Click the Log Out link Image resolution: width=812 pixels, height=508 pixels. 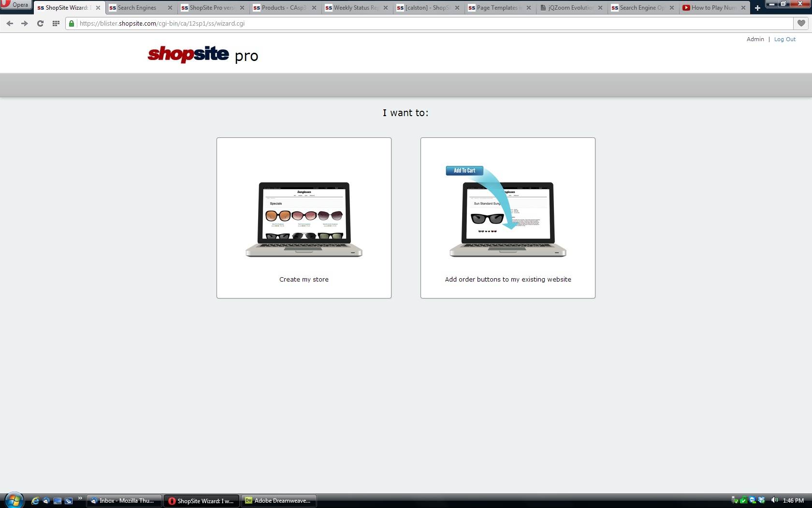tap(784, 39)
